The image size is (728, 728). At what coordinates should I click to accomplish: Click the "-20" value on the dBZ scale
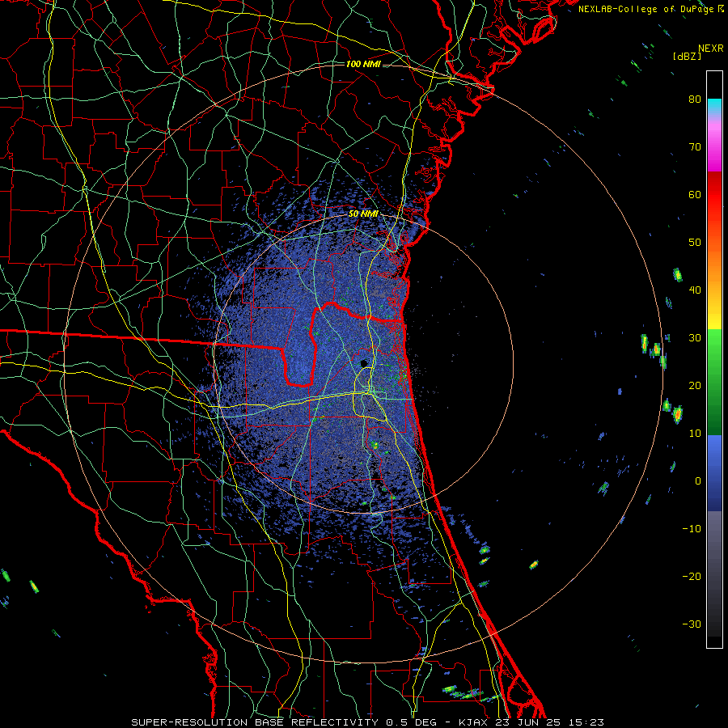(x=692, y=576)
